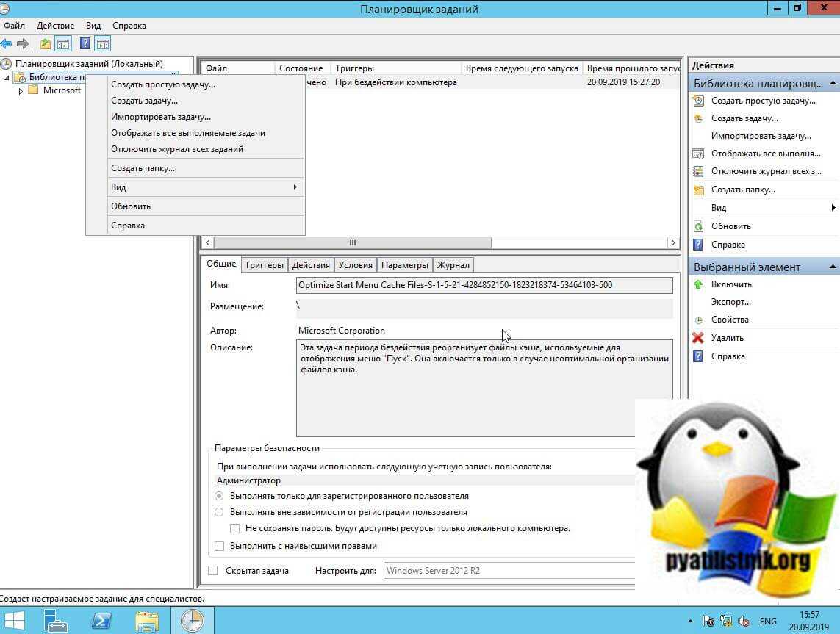Click the Свойства icon in actions panel
This screenshot has width=840, height=634.
698,320
